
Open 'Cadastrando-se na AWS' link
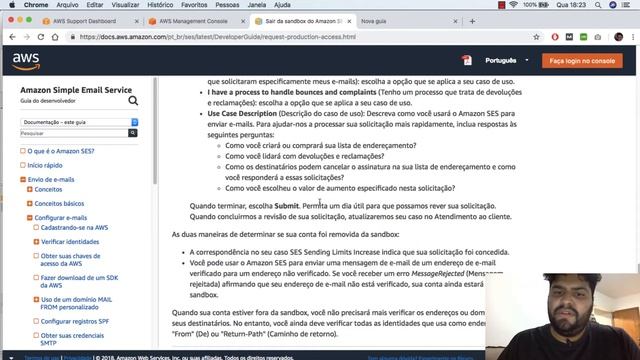[74, 227]
